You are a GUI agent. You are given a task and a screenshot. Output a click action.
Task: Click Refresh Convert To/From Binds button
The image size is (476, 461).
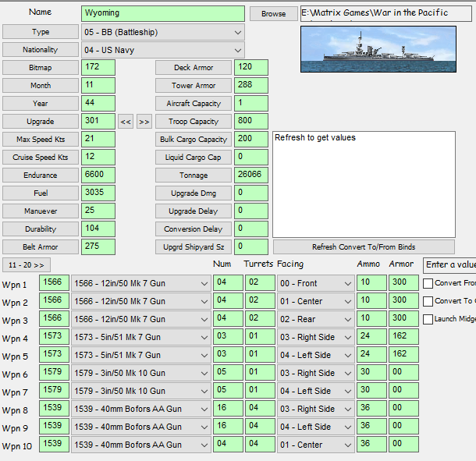pyautogui.click(x=364, y=247)
